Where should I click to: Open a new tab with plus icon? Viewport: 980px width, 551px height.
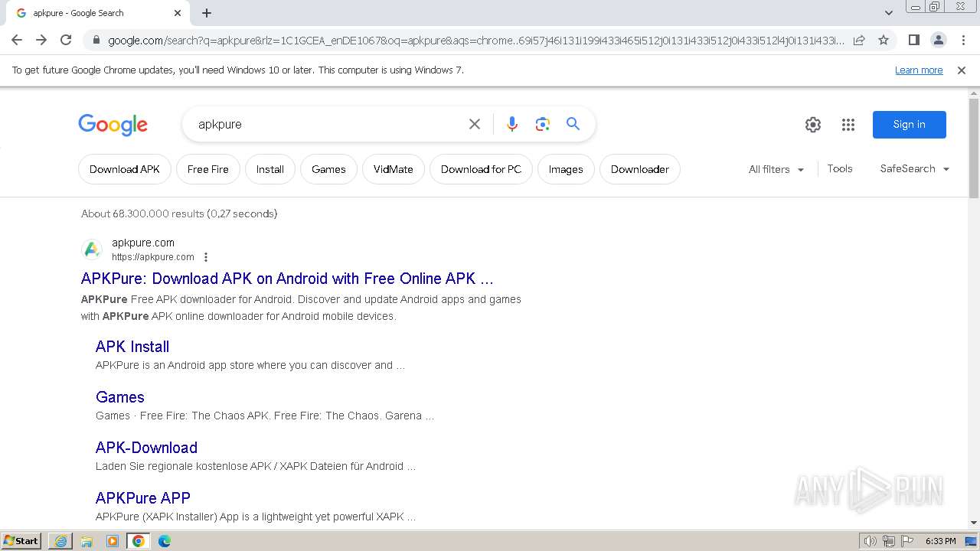(x=207, y=13)
